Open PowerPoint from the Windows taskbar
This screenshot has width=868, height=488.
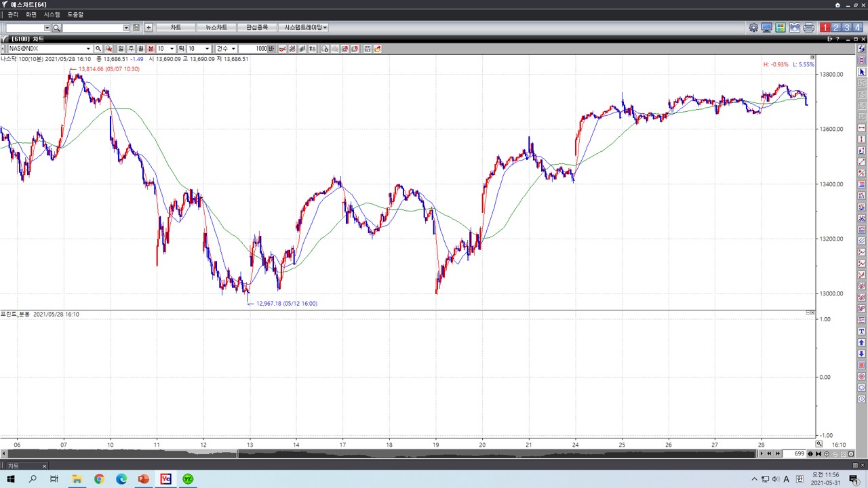143,479
